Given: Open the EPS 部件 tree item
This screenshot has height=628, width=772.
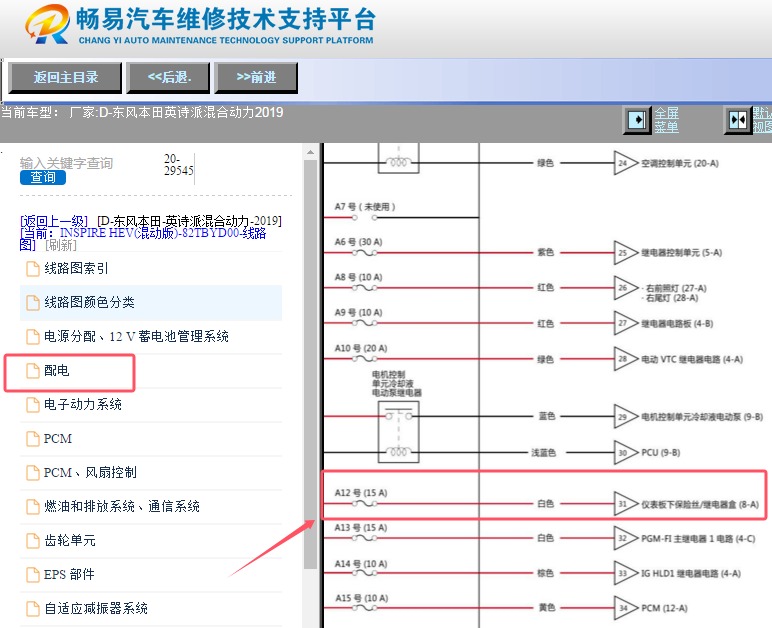Looking at the screenshot, I should [69, 574].
